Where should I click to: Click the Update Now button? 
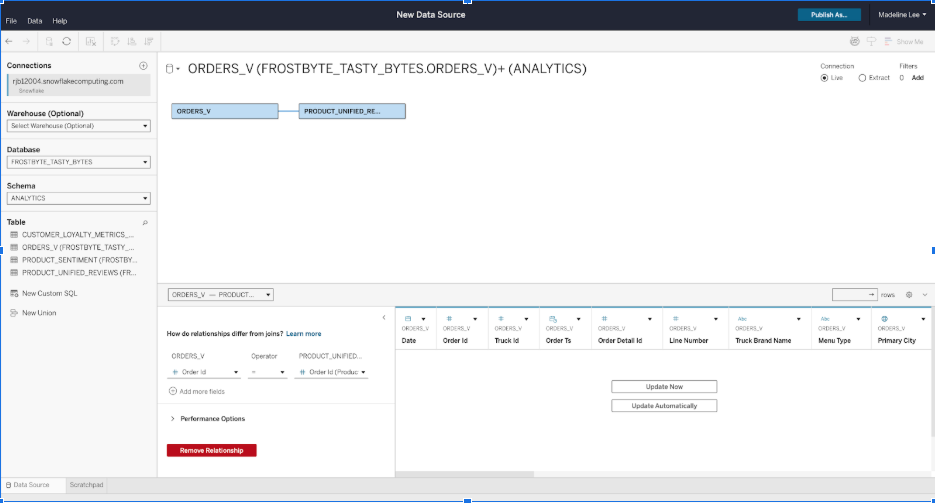tap(664, 386)
